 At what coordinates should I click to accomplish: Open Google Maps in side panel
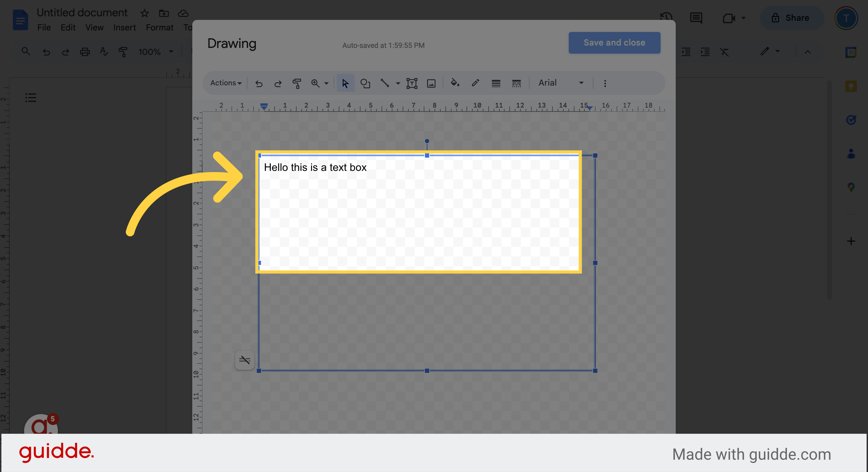851,187
